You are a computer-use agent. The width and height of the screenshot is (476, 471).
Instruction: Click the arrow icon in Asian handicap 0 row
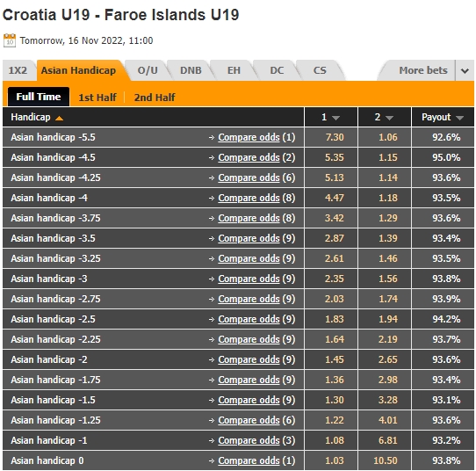pyautogui.click(x=212, y=461)
